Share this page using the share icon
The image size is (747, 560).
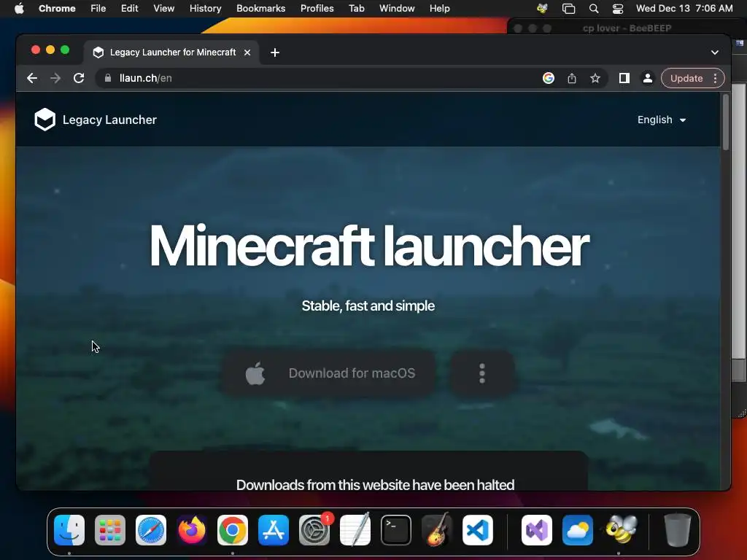[572, 78]
